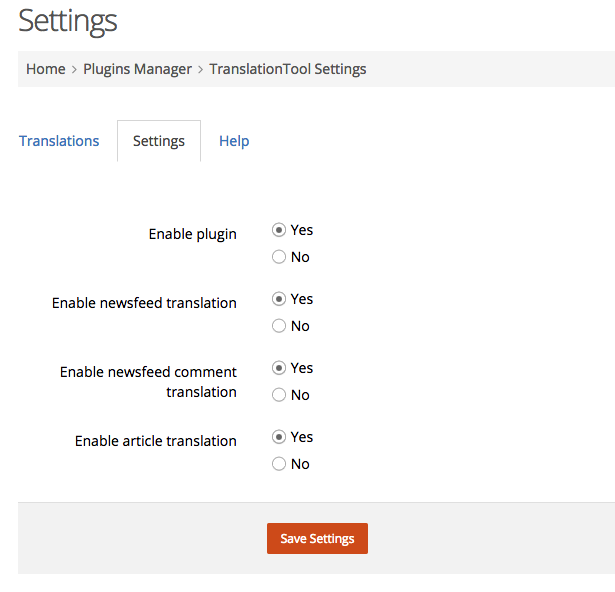Select Yes for Enable plugin
Image resolution: width=615 pixels, height=592 pixels.
279,230
